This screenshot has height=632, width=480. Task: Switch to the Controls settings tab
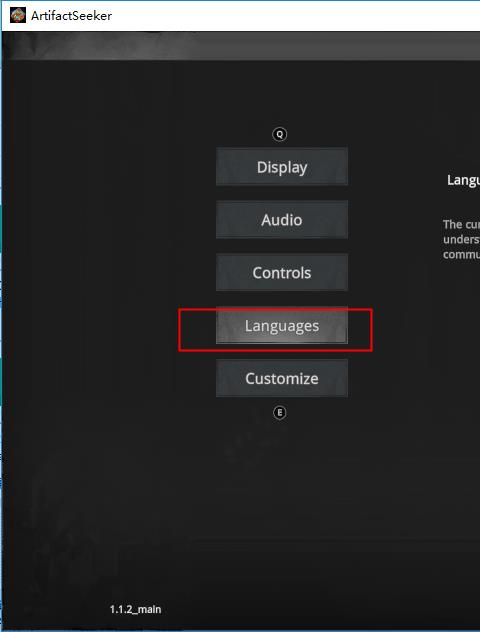coord(282,272)
